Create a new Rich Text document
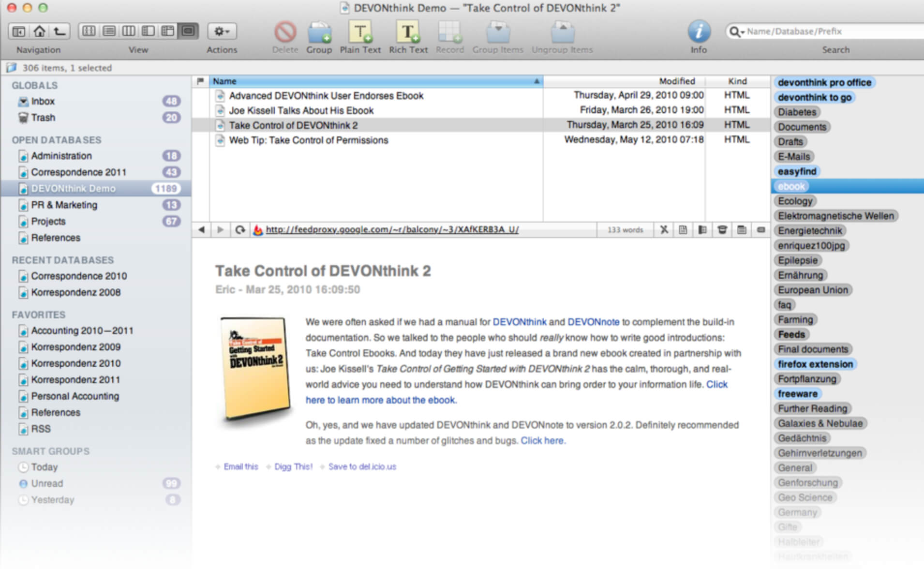Viewport: 924px width, 569px height. point(408,32)
